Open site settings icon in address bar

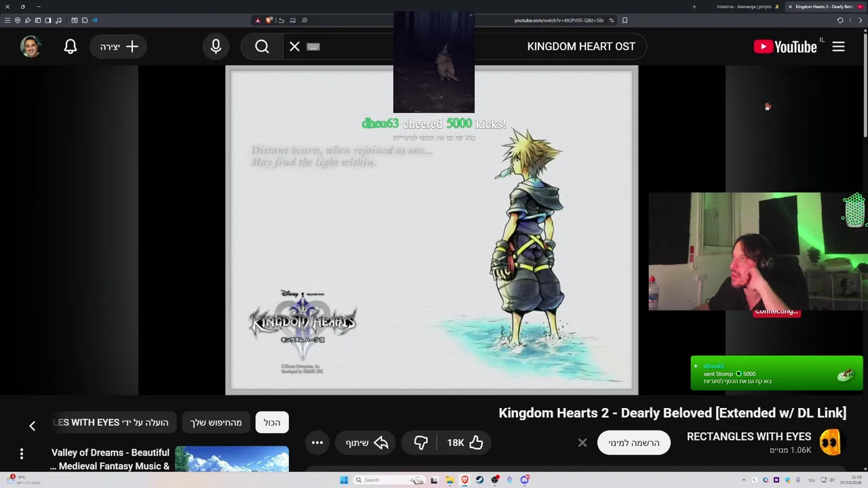[611, 20]
